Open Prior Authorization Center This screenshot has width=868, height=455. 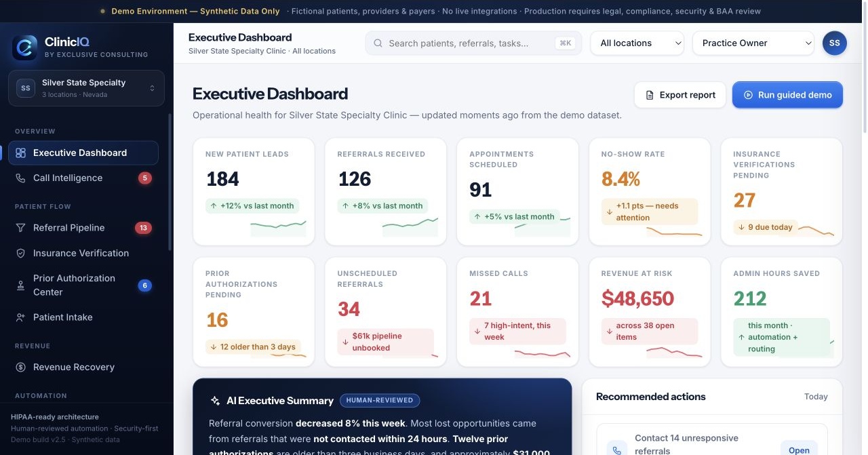pyautogui.click(x=83, y=285)
